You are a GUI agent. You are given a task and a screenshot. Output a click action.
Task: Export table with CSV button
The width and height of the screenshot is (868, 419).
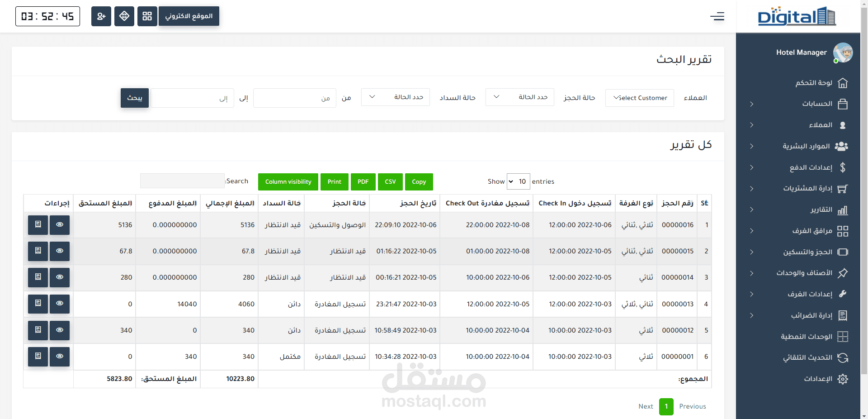pyautogui.click(x=390, y=182)
